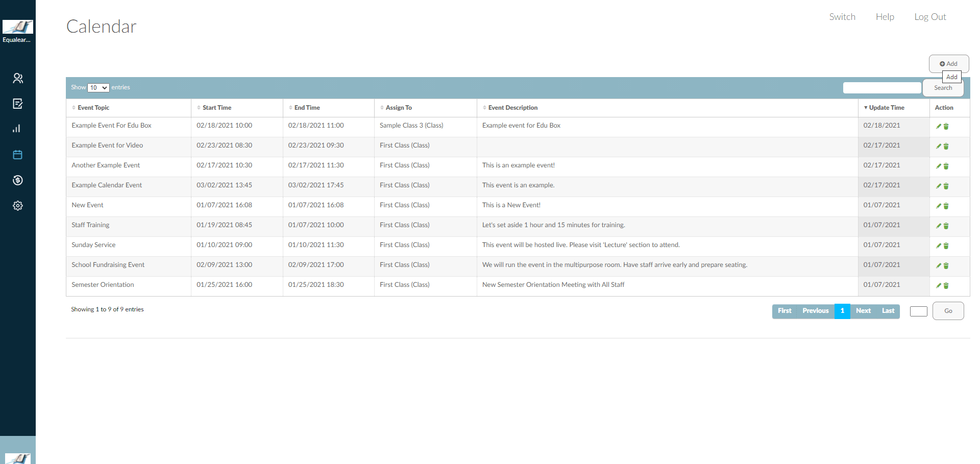
Task: Select page 1 in pagination
Action: [x=842, y=311]
